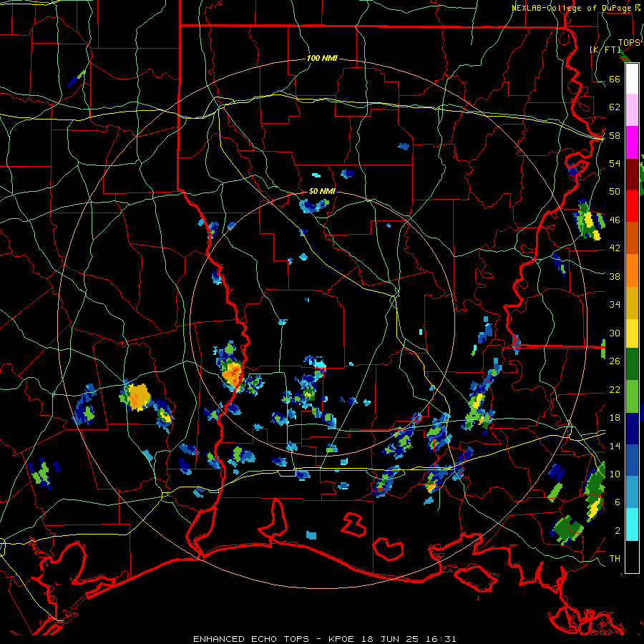Screen dimensions: 644x644
Task: Click the "18 JUN 25" date in caption
Action: click(390, 639)
